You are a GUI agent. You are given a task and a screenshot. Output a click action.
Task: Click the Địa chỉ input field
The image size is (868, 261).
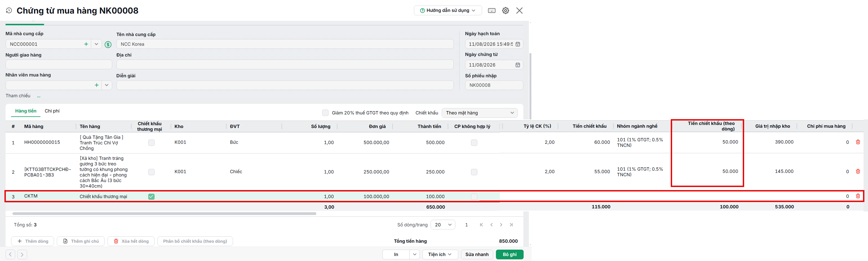285,65
